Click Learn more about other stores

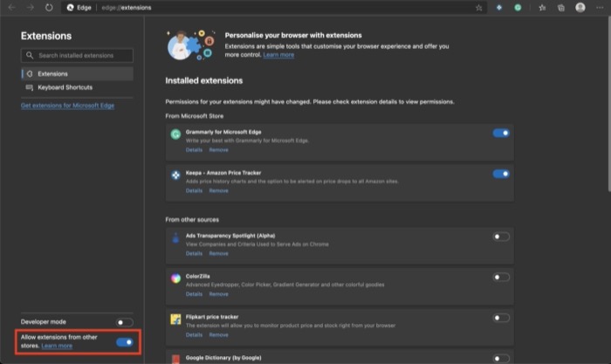(57, 346)
